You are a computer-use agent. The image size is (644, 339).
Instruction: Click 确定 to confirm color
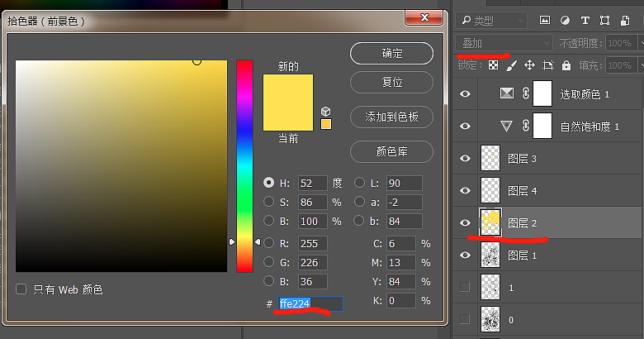tap(391, 53)
